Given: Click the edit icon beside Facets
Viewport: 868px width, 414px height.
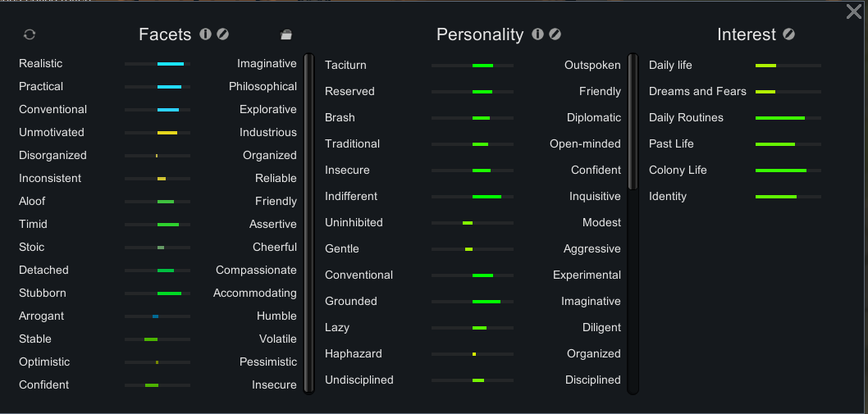Looking at the screenshot, I should [x=222, y=34].
